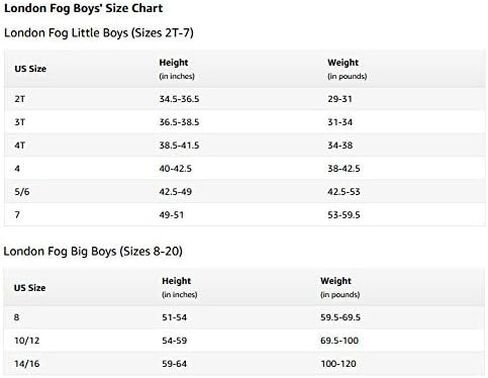488x378 pixels.
Task: Select the 3T size row
Action: [245, 122]
